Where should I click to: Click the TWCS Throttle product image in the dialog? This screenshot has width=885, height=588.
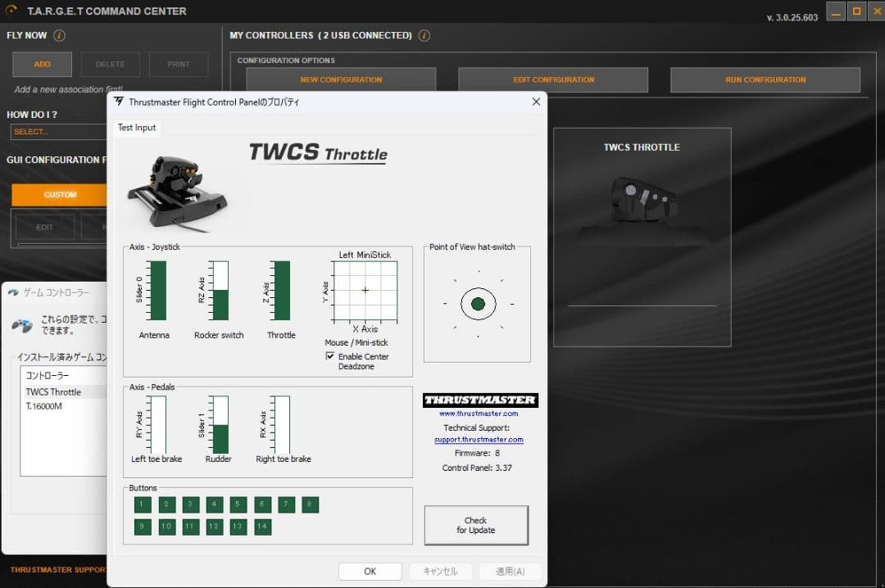tap(177, 187)
